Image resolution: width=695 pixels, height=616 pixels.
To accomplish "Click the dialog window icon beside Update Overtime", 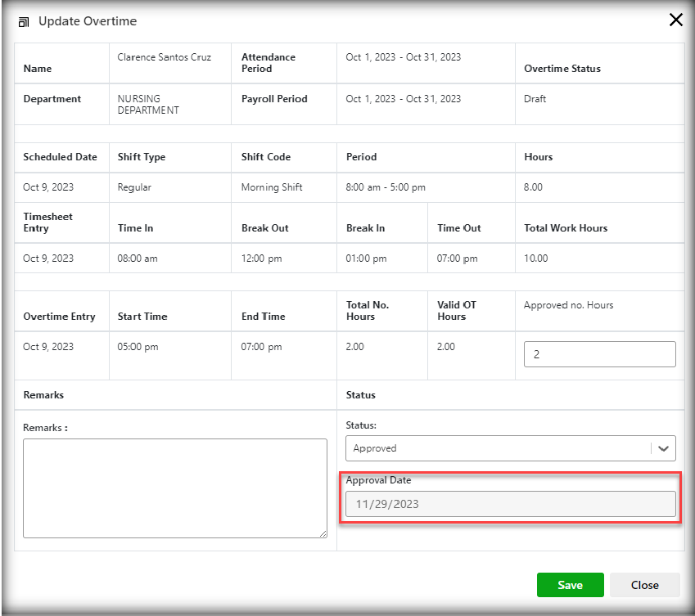I will 24,21.
